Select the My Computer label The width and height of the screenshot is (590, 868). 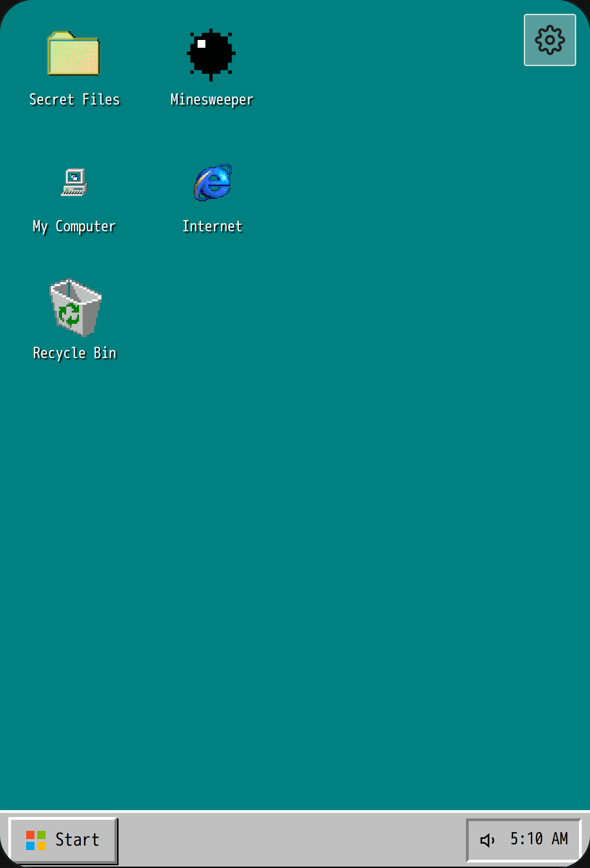pyautogui.click(x=74, y=226)
